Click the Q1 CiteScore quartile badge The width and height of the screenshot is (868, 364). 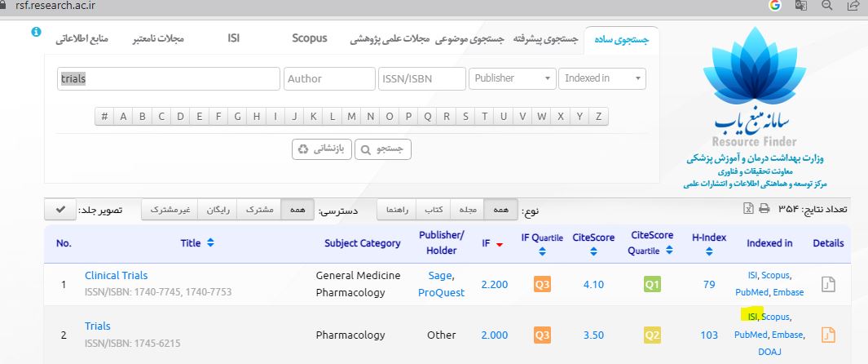coord(652,285)
